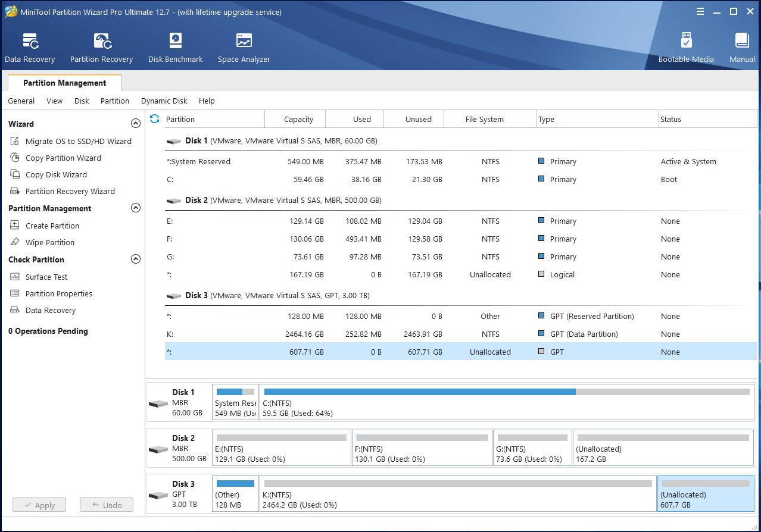Screen dimensions: 761x532
Task: Open the Help menu
Action: tap(207, 101)
